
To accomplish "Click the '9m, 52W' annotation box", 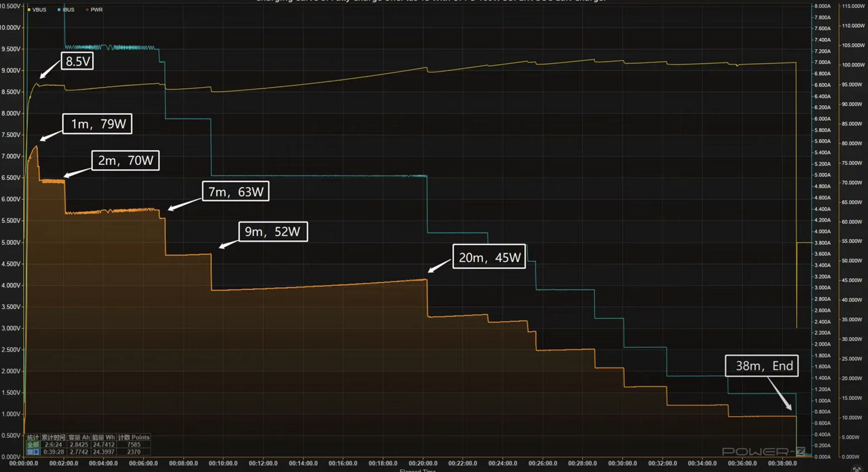I will [x=273, y=231].
